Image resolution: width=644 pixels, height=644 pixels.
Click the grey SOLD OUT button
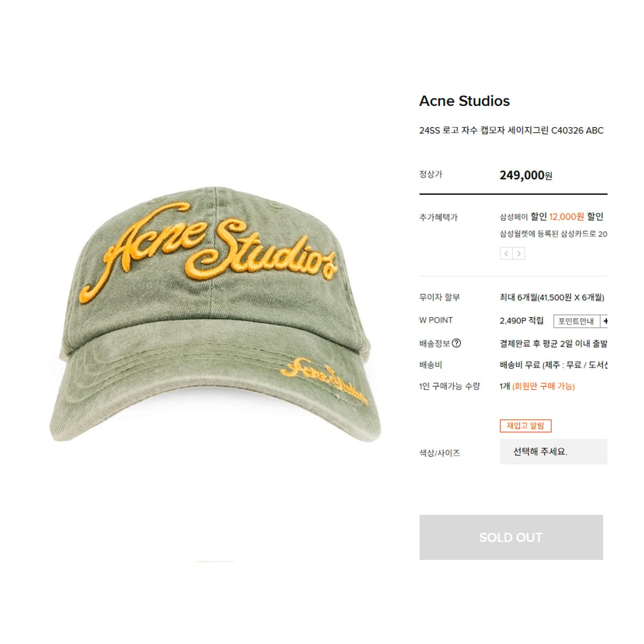click(x=511, y=537)
